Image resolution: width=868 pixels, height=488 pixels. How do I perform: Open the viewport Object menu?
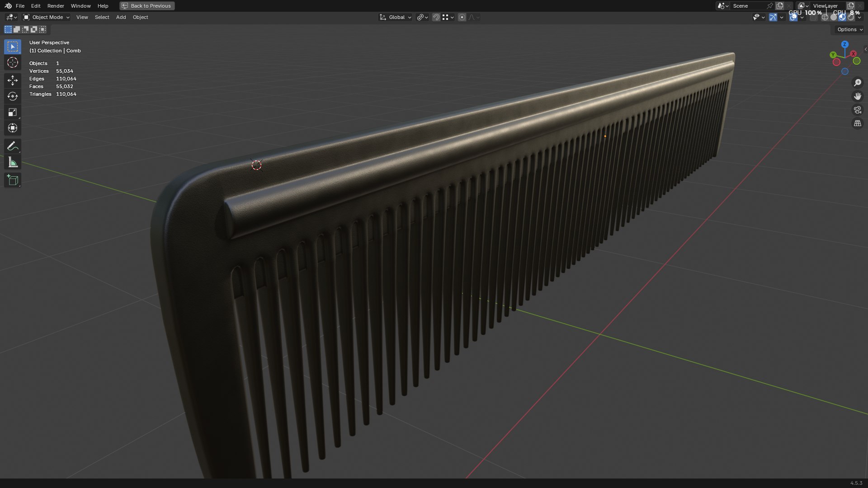point(141,17)
